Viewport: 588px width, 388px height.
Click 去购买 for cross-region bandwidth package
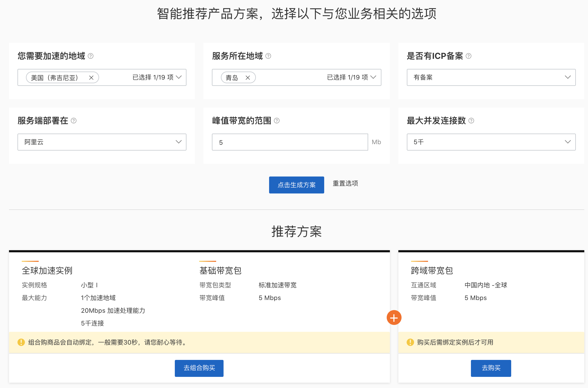(491, 368)
